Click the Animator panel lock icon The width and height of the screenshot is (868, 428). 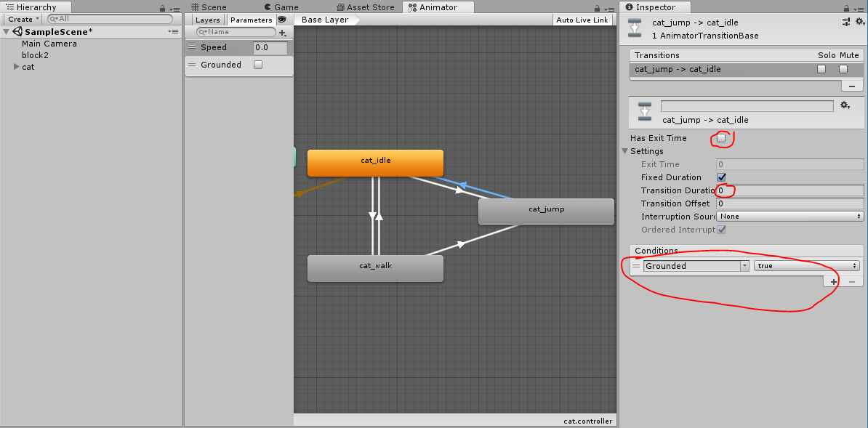pyautogui.click(x=598, y=8)
